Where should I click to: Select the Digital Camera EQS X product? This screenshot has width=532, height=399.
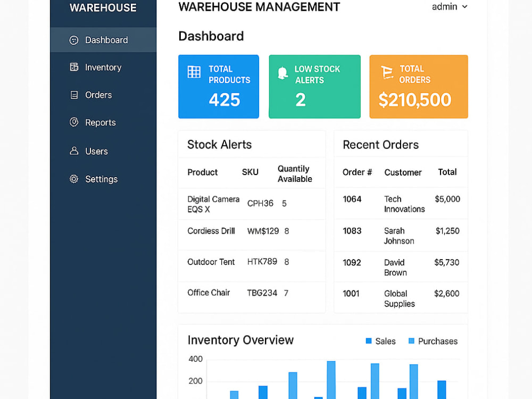213,204
